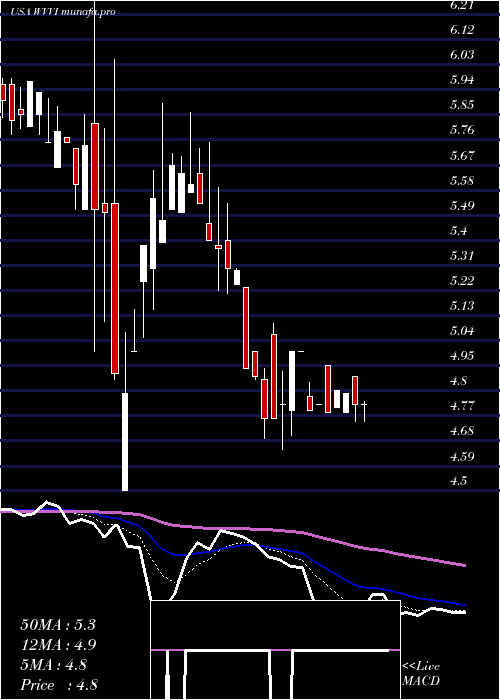The height and width of the screenshot is (700, 500).
Task: Click the 12MA : 4.9 readout
Action: point(58,645)
